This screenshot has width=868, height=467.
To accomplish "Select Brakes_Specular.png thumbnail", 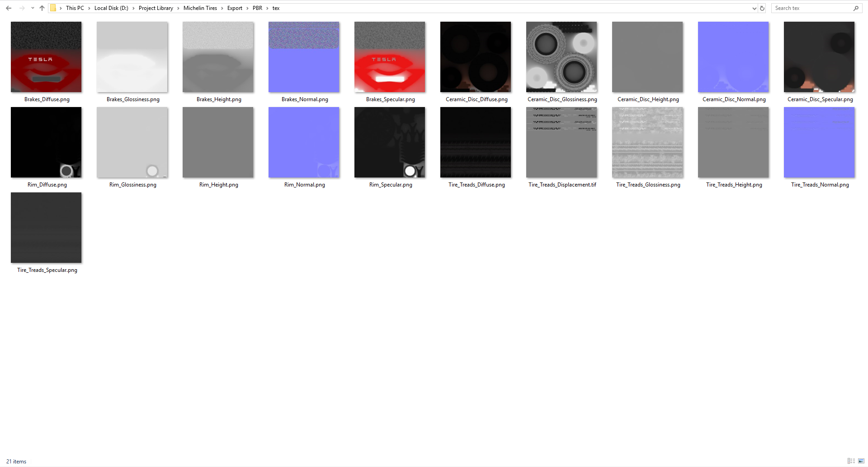I will (x=390, y=57).
